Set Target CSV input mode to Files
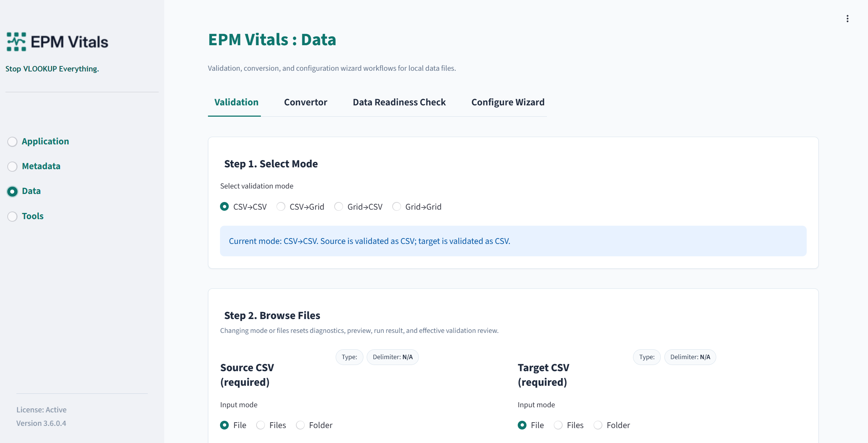868x443 pixels. [x=569, y=425]
